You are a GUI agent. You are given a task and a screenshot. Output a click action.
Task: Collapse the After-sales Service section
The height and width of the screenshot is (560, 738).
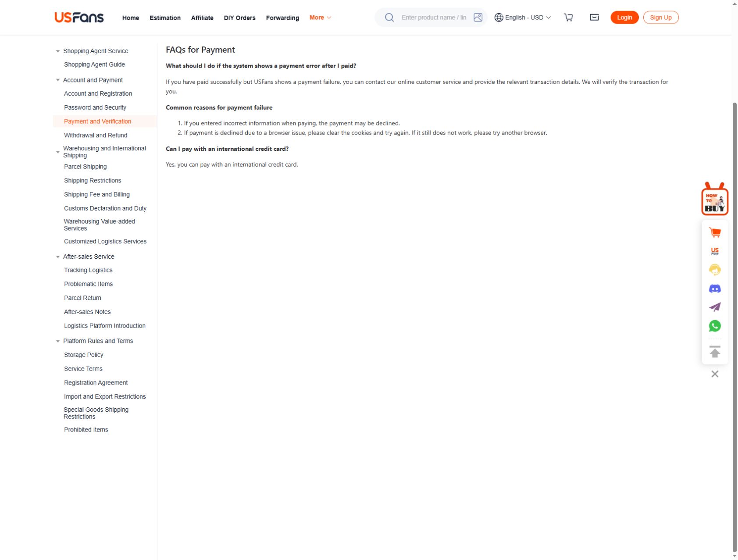[x=58, y=257]
